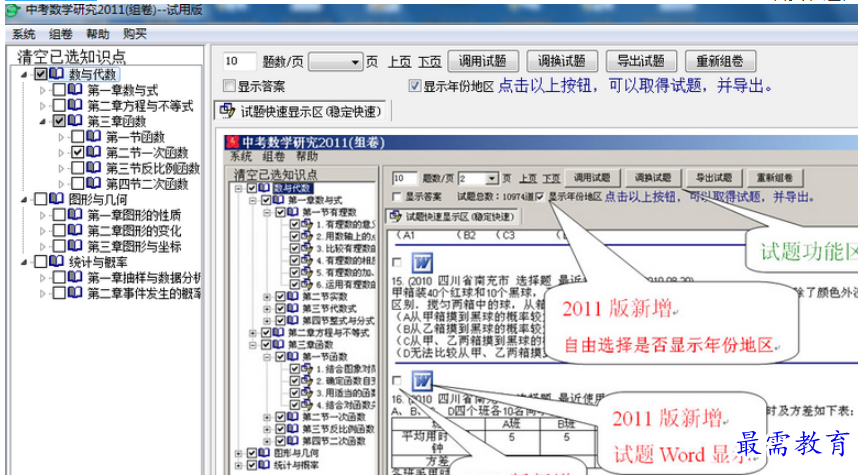Click the 调用试题 button
The height and width of the screenshot is (475, 858).
pyautogui.click(x=482, y=61)
